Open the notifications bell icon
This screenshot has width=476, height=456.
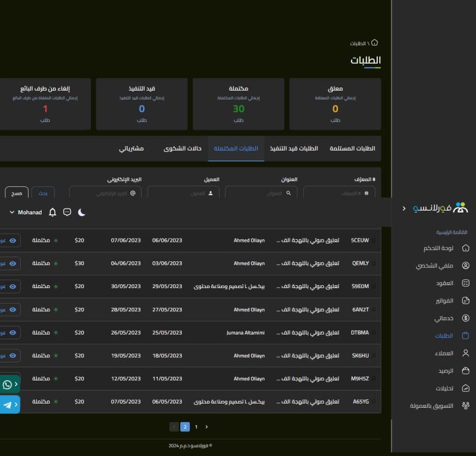52,213
